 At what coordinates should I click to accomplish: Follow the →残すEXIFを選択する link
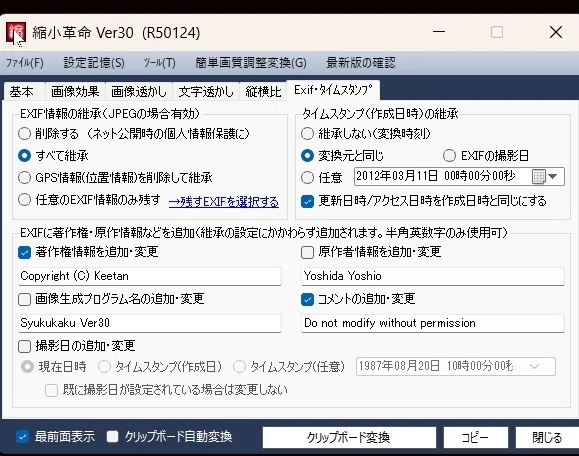pos(223,202)
